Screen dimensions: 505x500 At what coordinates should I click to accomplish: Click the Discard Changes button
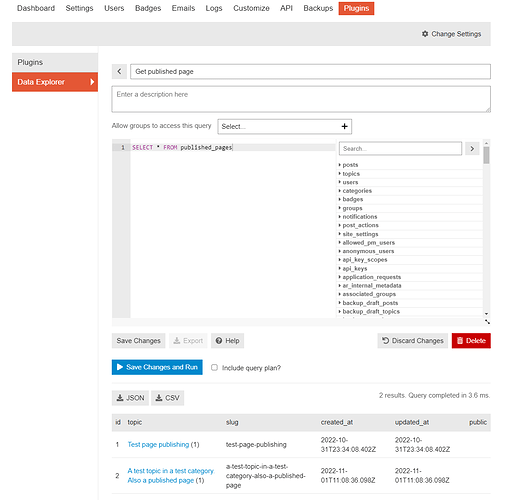pyautogui.click(x=413, y=341)
